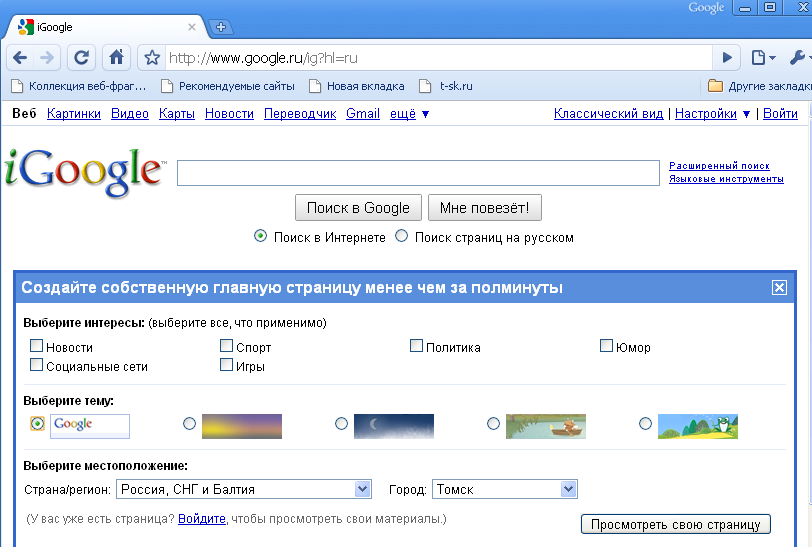Select the sunset gradient theme radio
This screenshot has width=812, height=547.
pos(190,424)
